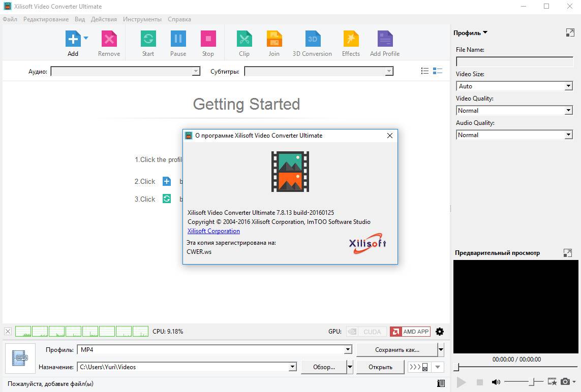581x392 pixels.
Task: Click the clip marker star icon
Action: (552, 382)
